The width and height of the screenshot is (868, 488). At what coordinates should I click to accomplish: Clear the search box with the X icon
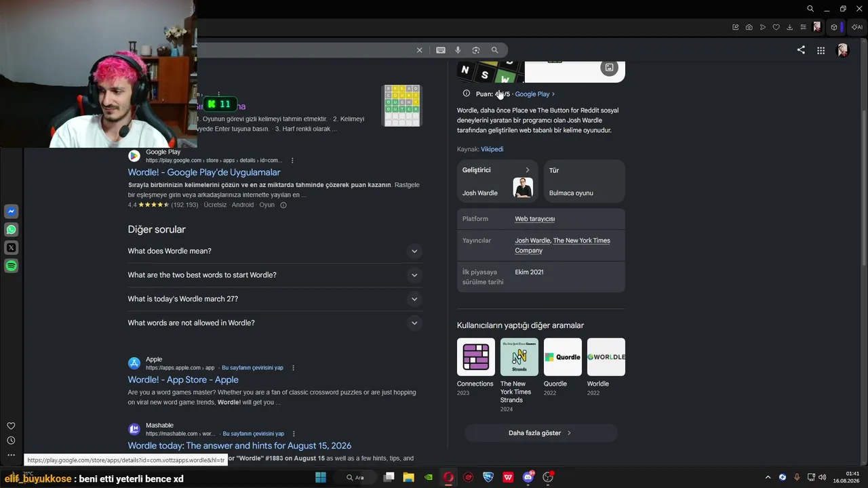coord(419,50)
